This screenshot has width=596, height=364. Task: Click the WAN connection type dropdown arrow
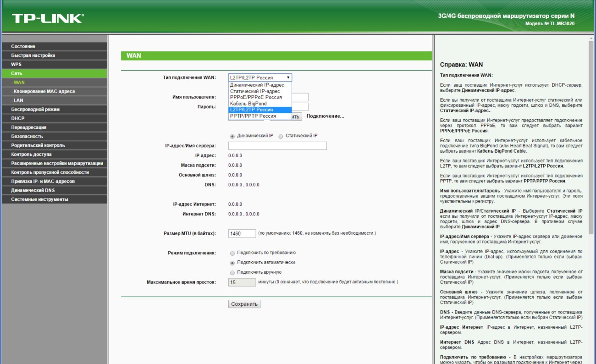point(288,78)
